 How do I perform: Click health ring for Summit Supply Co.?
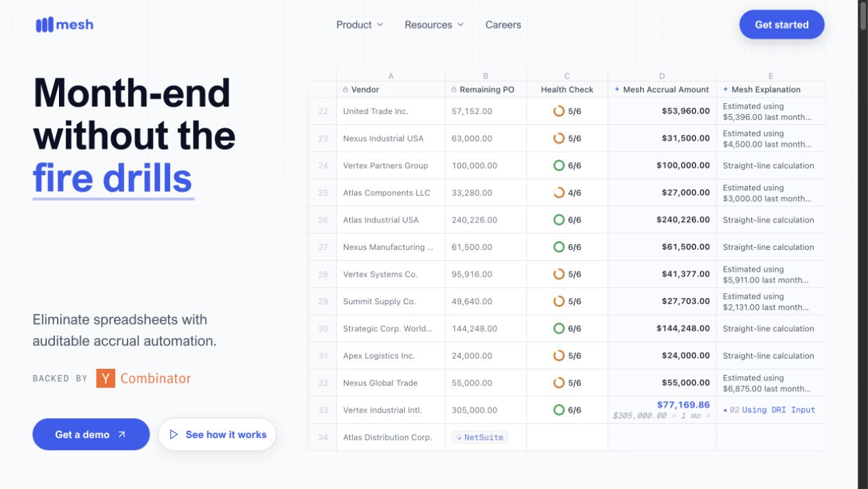[x=559, y=302]
